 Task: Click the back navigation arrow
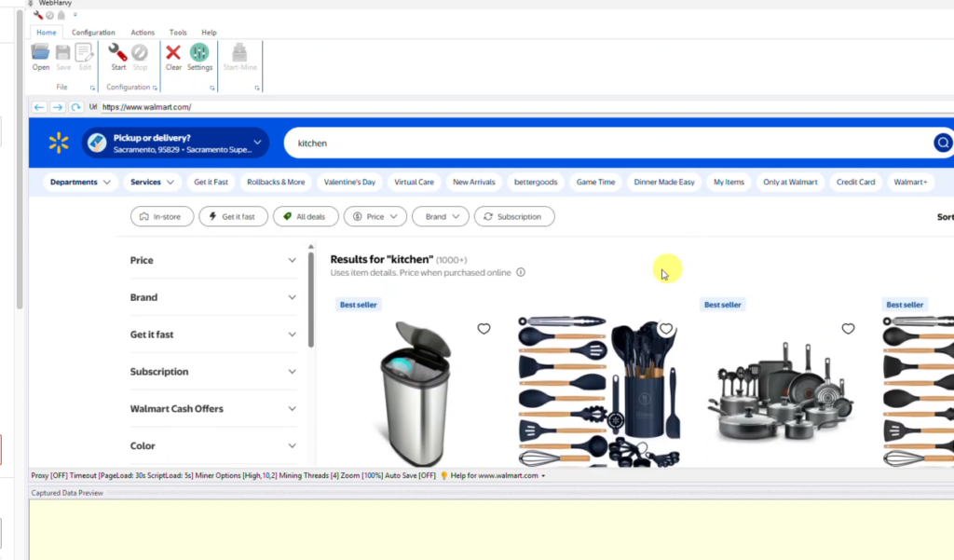click(x=38, y=106)
